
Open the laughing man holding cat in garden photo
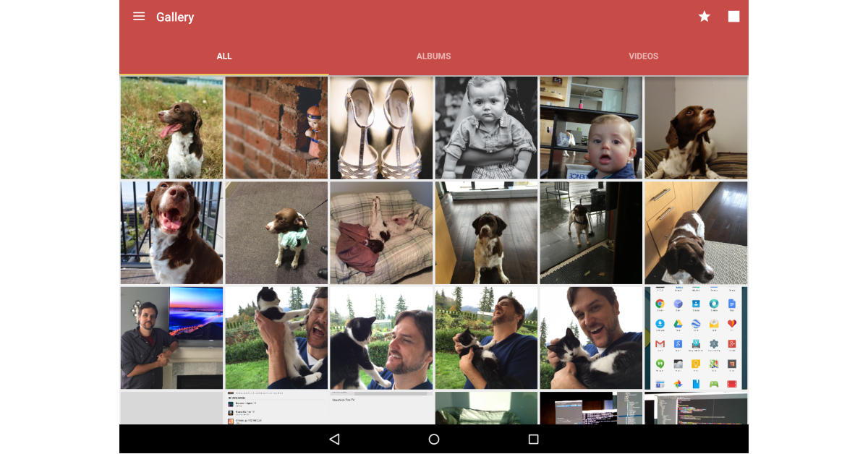pyautogui.click(x=486, y=338)
